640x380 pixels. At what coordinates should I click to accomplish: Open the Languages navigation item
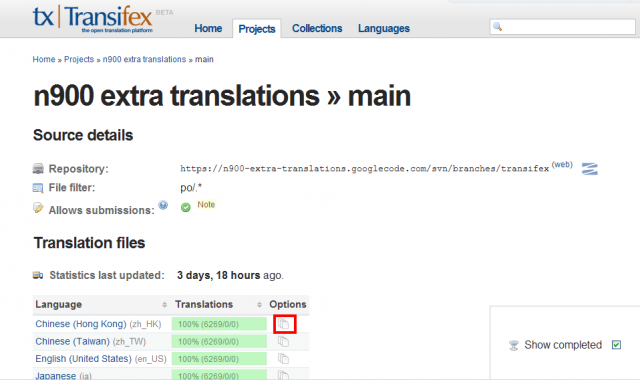(384, 29)
